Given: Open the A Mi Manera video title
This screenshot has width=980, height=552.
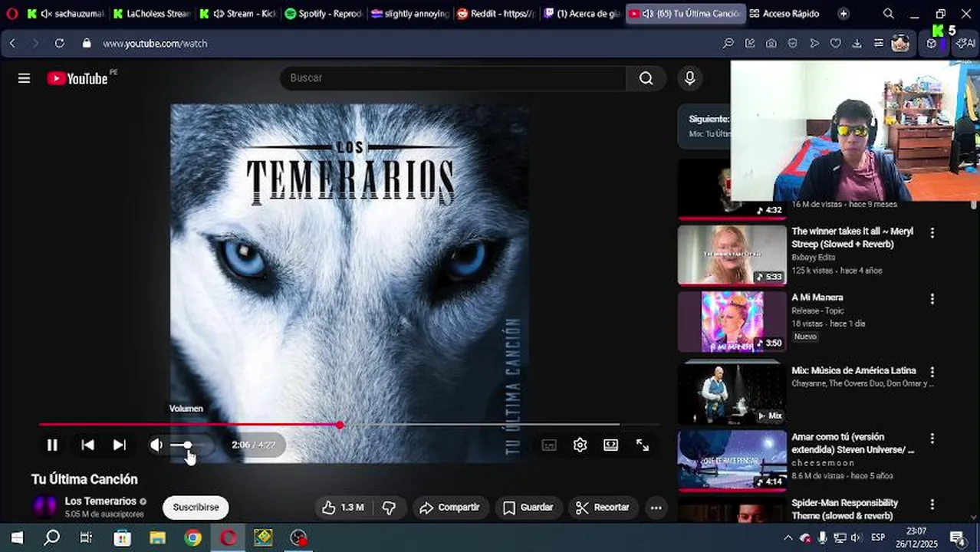Looking at the screenshot, I should (817, 297).
